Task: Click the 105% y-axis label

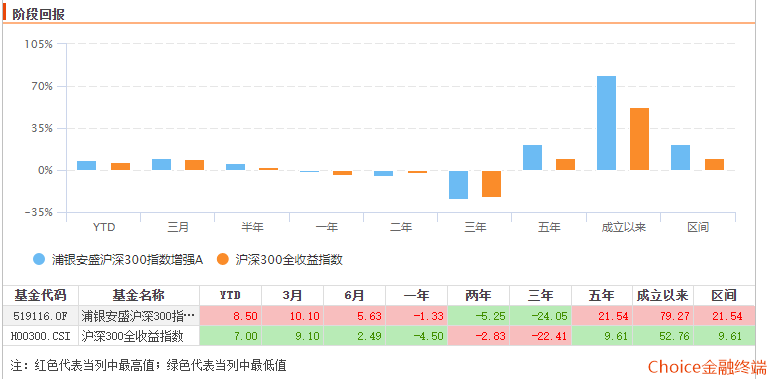Action: [38, 44]
